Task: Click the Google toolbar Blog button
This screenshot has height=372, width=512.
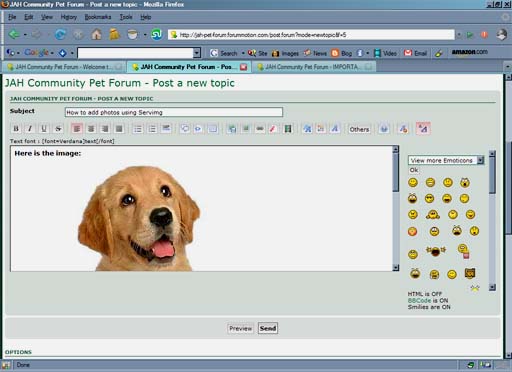Action: pos(342,53)
